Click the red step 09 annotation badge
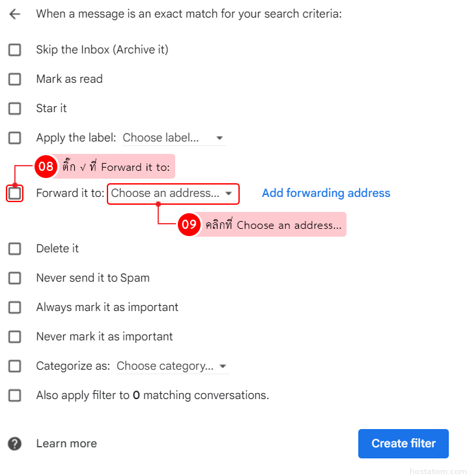This screenshot has width=469, height=476. [189, 225]
